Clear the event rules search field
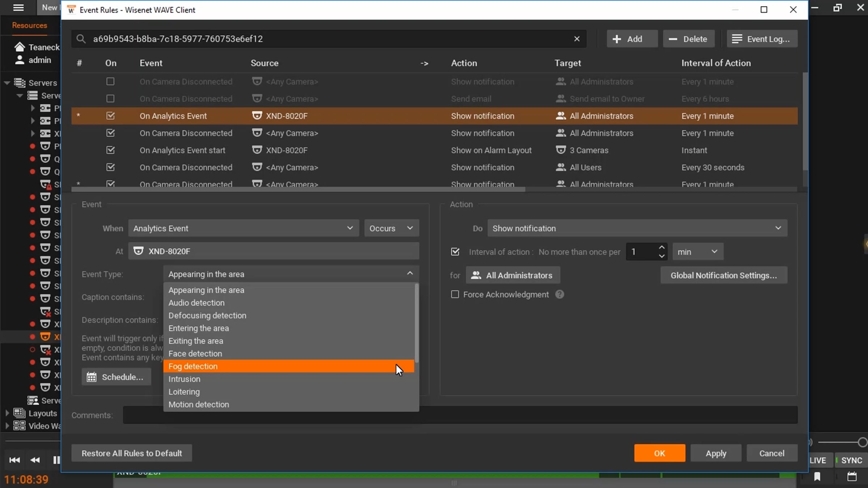 point(577,39)
